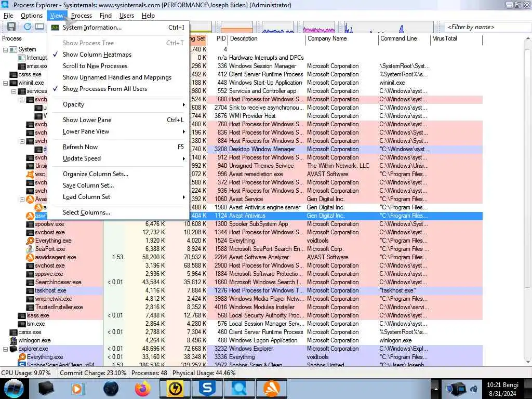The image size is (532, 399).
Task: Click the Everything.exe magnifier icon under explorer.exe
Action: tap(22, 357)
